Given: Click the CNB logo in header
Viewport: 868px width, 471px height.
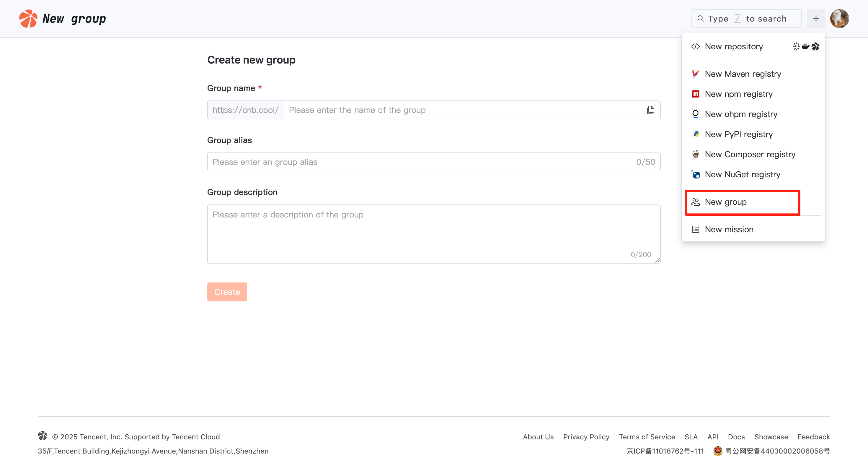Looking at the screenshot, I should [28, 19].
